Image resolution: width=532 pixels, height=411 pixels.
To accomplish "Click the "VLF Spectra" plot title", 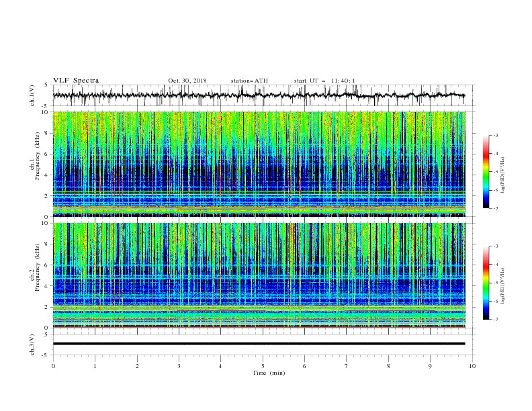I will [76, 81].
